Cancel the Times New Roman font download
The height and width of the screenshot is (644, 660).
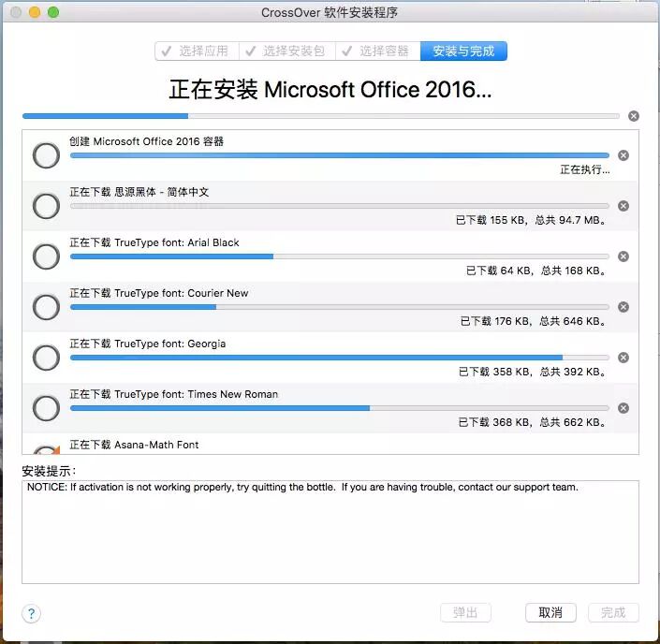click(623, 408)
